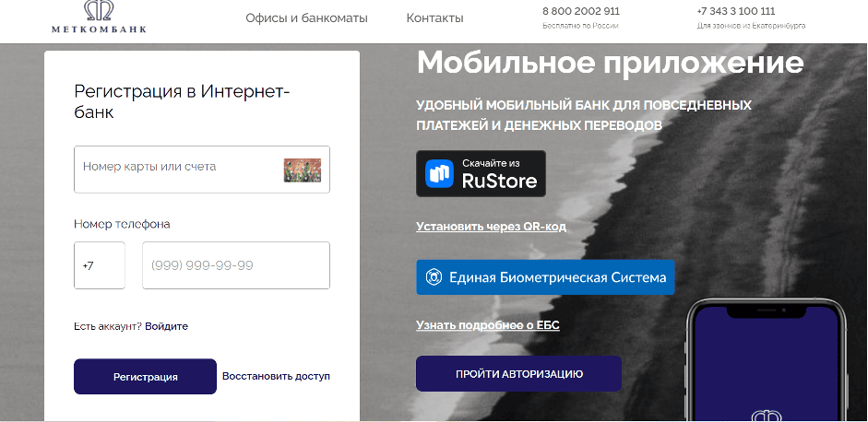Click the Единая Биометрическая Система button
The width and height of the screenshot is (868, 422).
(x=545, y=277)
